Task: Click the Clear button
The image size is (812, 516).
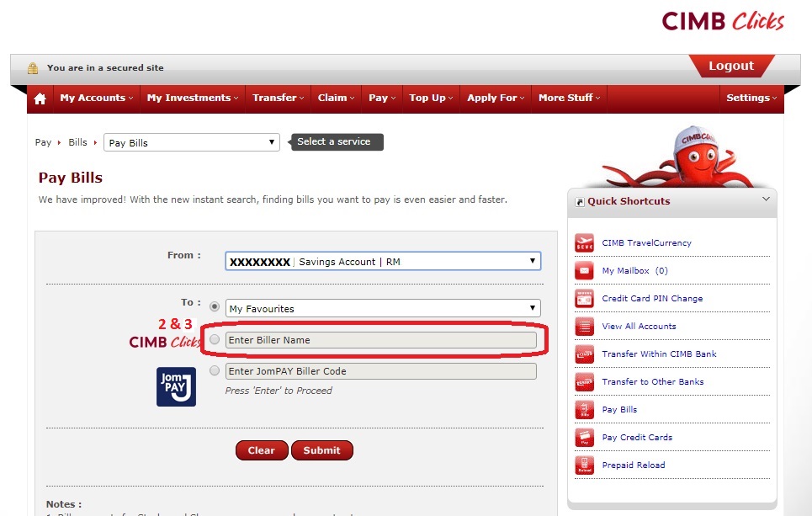Action: (x=262, y=450)
